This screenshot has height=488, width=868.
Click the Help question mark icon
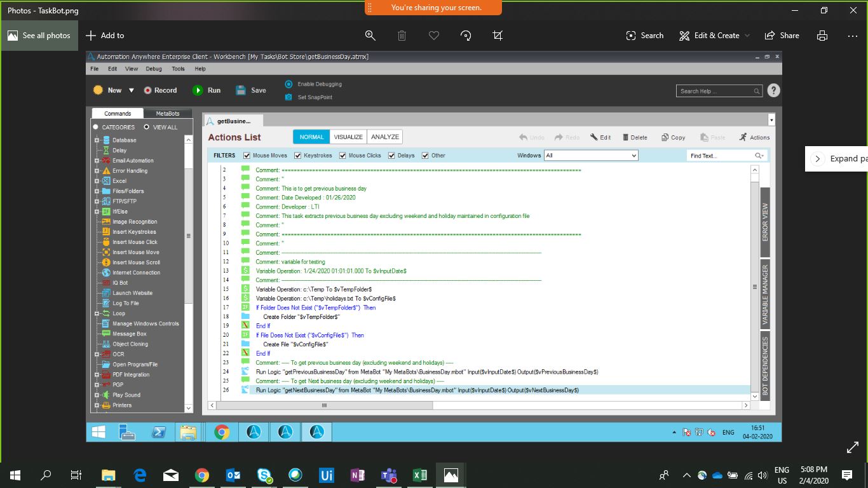pos(773,91)
